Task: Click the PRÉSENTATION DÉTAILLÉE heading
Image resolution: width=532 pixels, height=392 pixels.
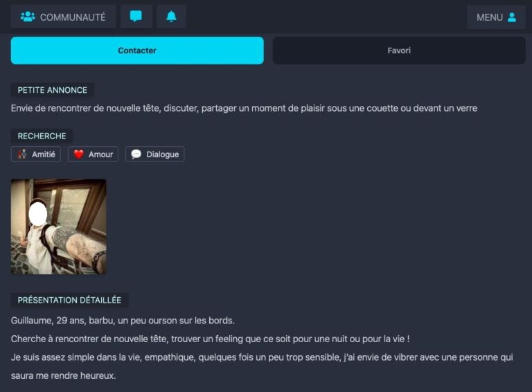Action: [69, 300]
